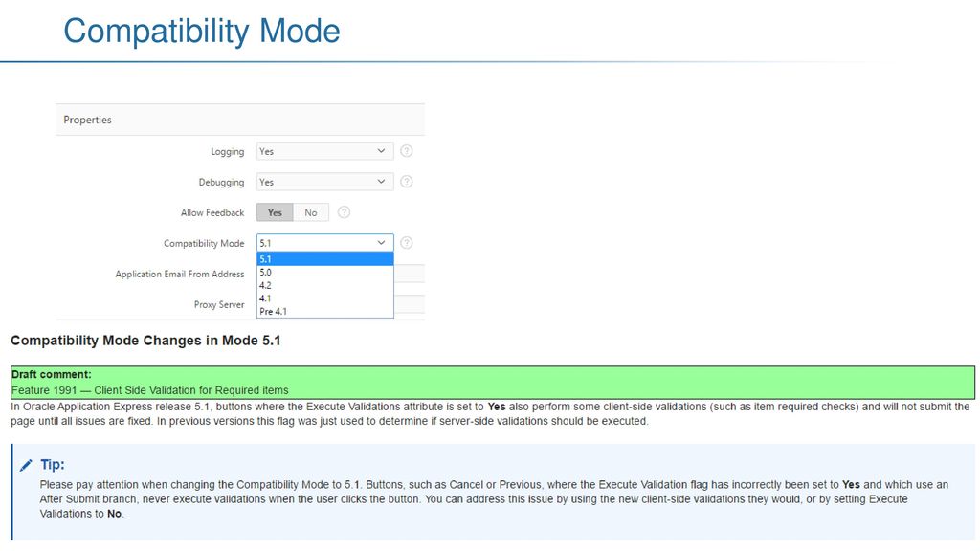Click the Tip heading
This screenshot has width=980, height=551.
click(53, 464)
